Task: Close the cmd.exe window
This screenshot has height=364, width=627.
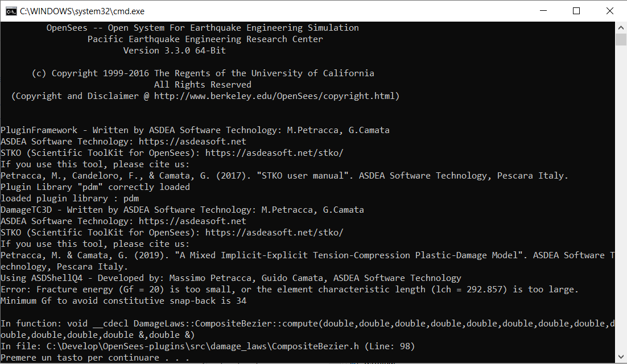Action: (609, 11)
